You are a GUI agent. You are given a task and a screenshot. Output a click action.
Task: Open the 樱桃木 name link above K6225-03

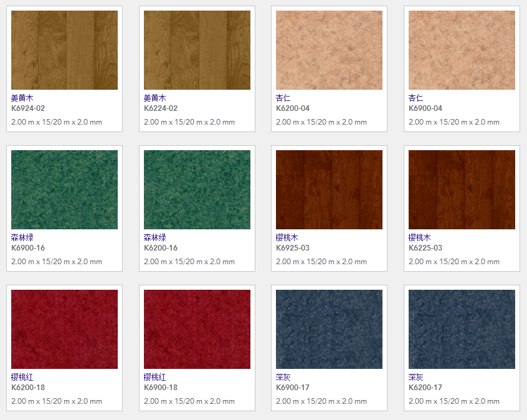pyautogui.click(x=419, y=237)
